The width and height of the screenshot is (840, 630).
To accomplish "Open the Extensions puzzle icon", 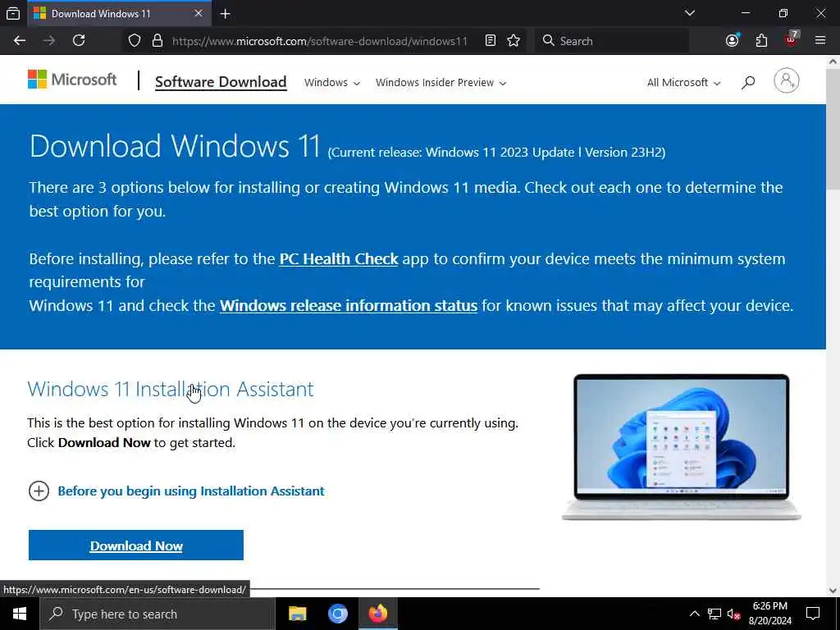I will point(761,41).
